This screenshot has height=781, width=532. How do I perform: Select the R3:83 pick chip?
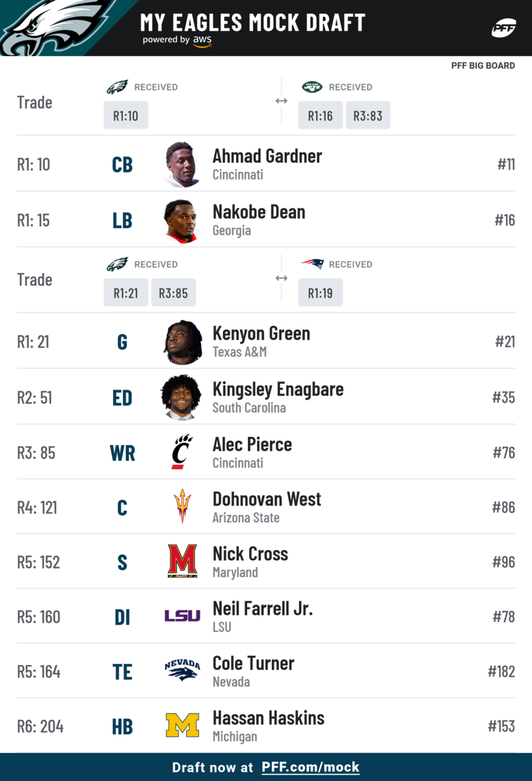pyautogui.click(x=367, y=116)
